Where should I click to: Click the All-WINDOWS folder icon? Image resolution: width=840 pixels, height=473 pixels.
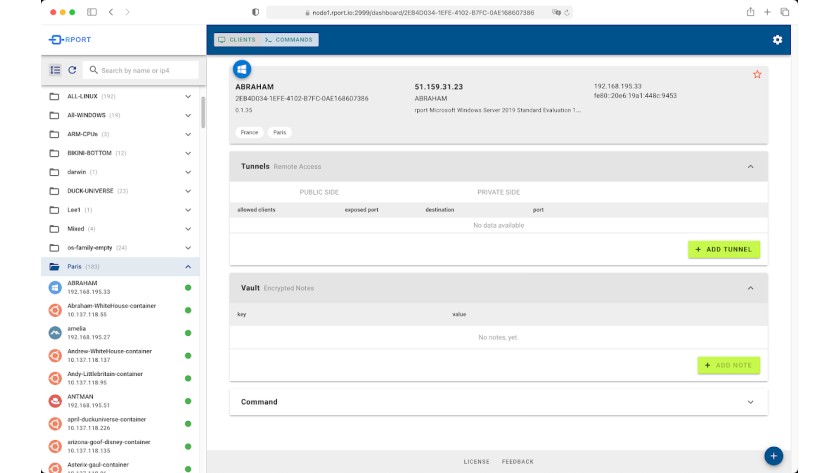[54, 115]
